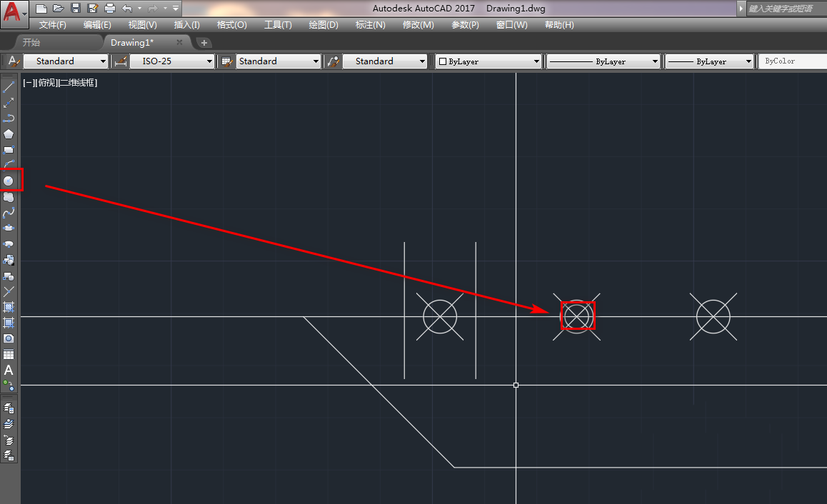The image size is (827, 504).
Task: Open the 绘图(D) menu
Action: (324, 25)
